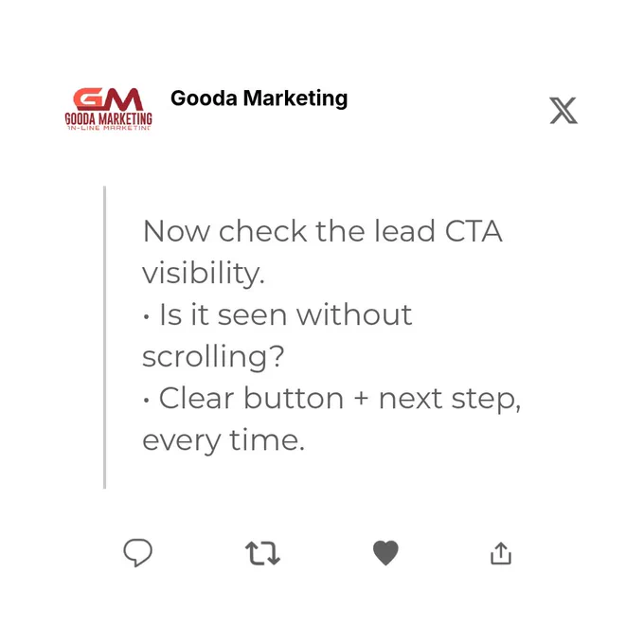Viewport: 644px width, 644px height.
Task: Click the 'CTA' word in the first line
Action: (474, 231)
